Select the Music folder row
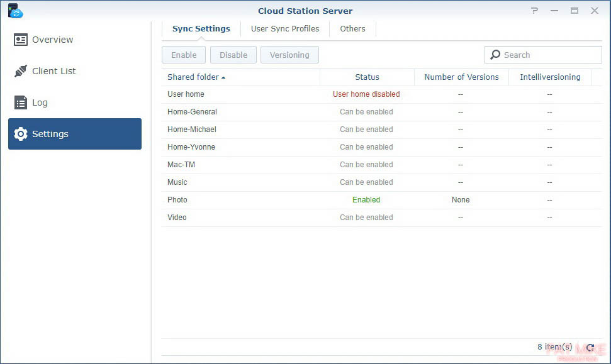Screen dimensions: 611x364 pos(382,182)
